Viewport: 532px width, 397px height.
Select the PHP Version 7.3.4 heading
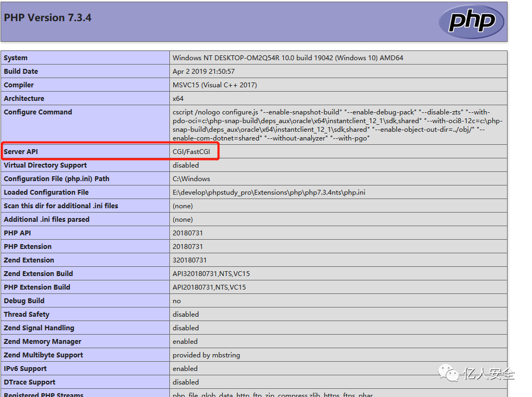[48, 18]
